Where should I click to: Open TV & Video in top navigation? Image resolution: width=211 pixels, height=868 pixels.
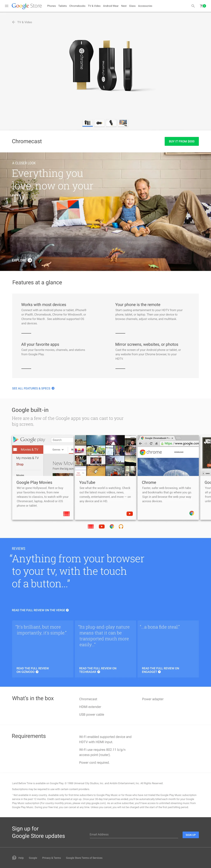point(94,6)
